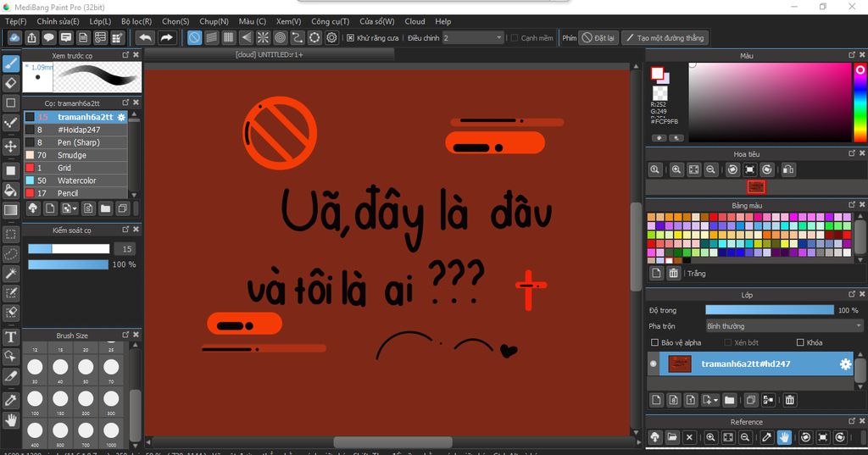Delete palette color with trash icon
This screenshot has width=868, height=455.
point(673,273)
